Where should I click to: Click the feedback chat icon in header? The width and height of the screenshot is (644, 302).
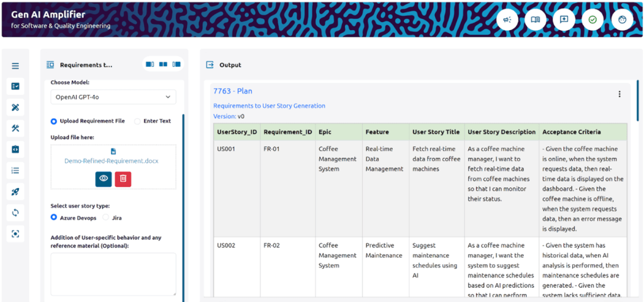(564, 20)
